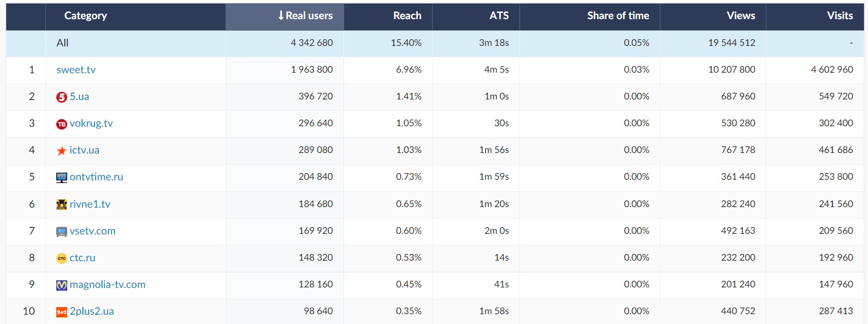Sort table by Views column

click(741, 16)
